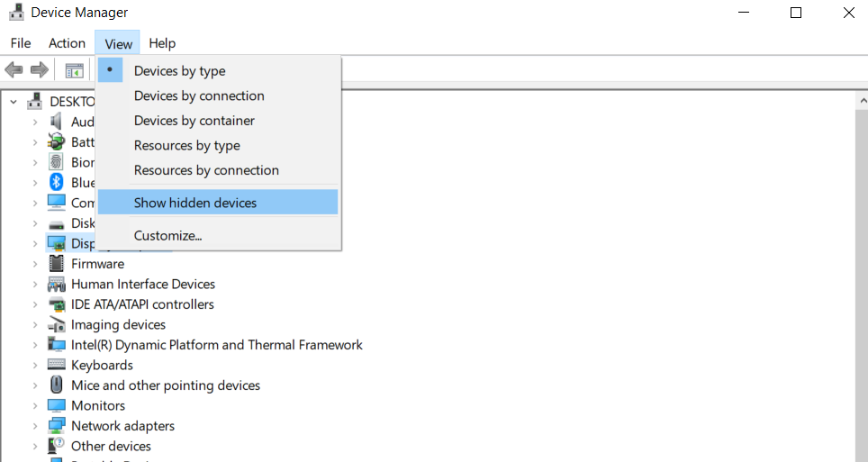
Task: Click the Other devices warning icon
Action: [57, 446]
